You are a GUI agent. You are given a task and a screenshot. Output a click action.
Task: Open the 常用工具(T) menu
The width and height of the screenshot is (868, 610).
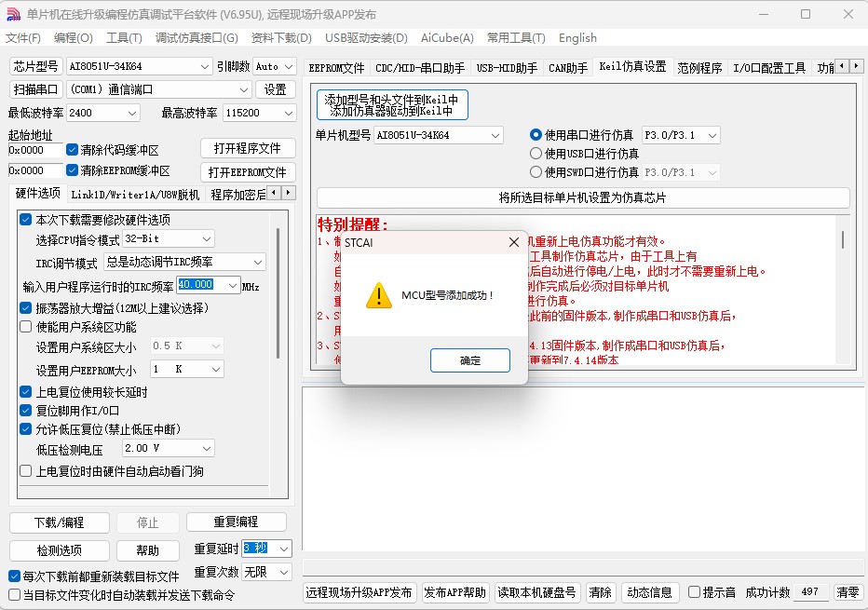click(x=516, y=38)
